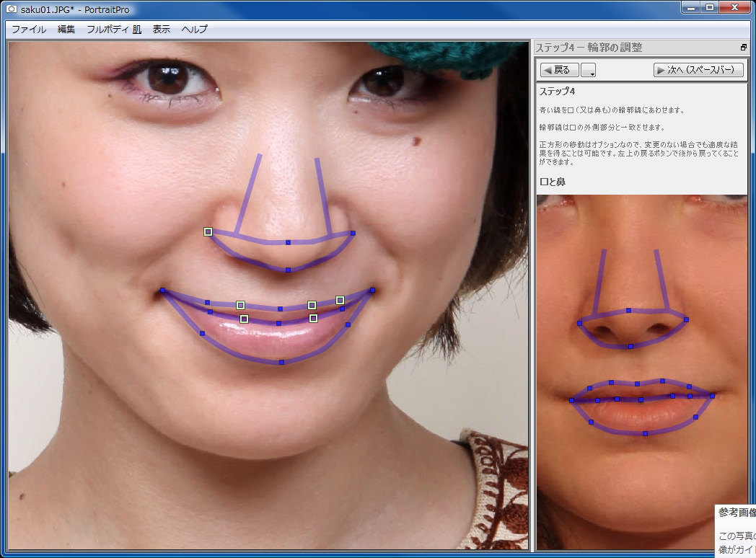Select the nose bottom center control point

click(288, 270)
